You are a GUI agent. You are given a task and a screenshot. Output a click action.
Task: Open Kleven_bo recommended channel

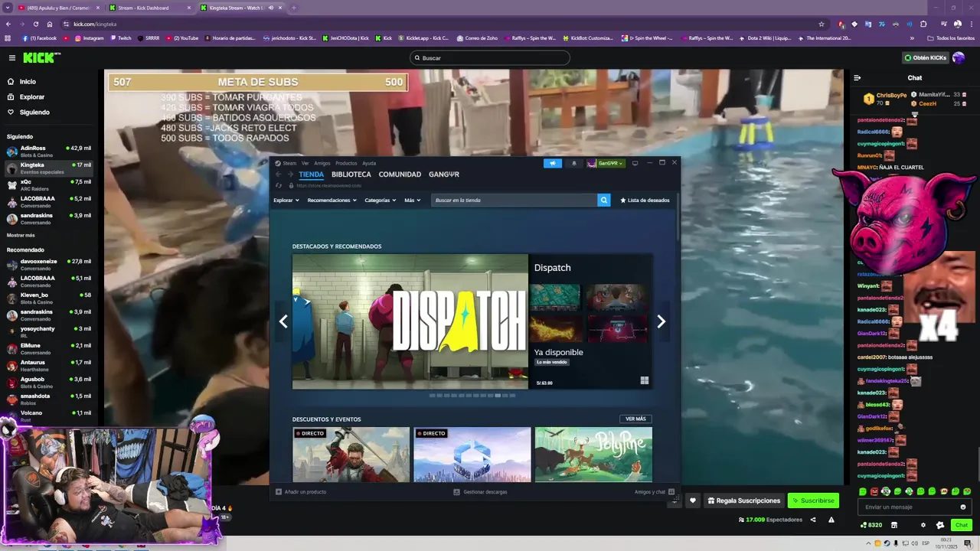point(49,298)
